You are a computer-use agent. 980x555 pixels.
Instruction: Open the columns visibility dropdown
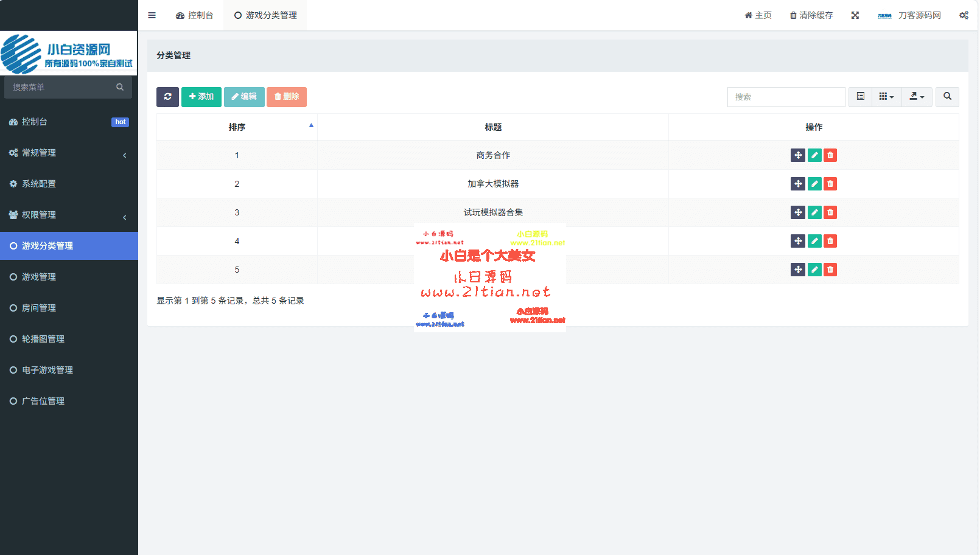(x=886, y=97)
